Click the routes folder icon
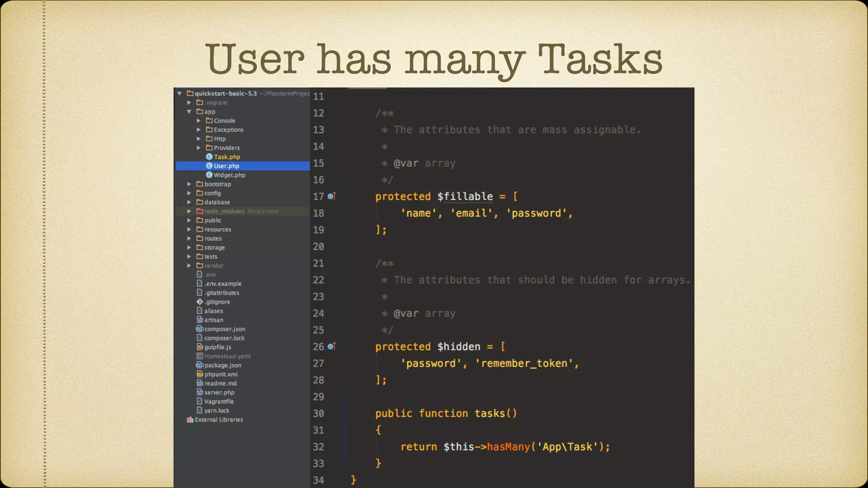868x488 pixels. click(200, 238)
